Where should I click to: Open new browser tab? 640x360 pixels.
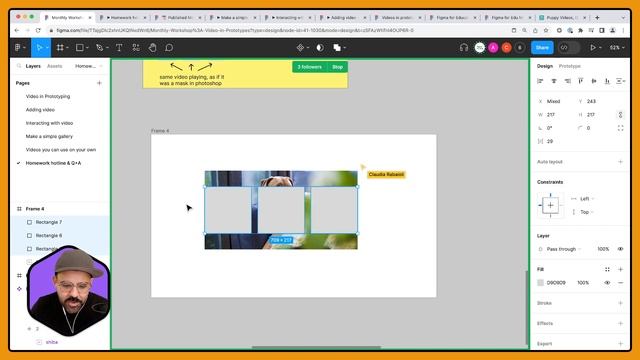click(x=597, y=18)
